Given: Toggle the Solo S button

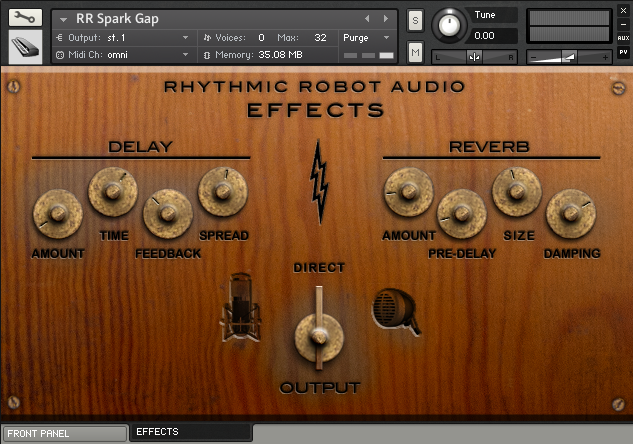Looking at the screenshot, I should (x=415, y=21).
